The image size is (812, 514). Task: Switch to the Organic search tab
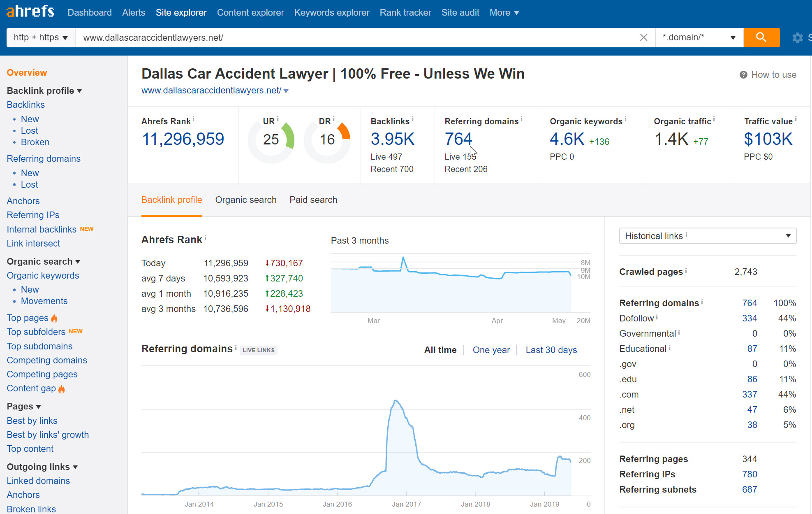(x=246, y=200)
